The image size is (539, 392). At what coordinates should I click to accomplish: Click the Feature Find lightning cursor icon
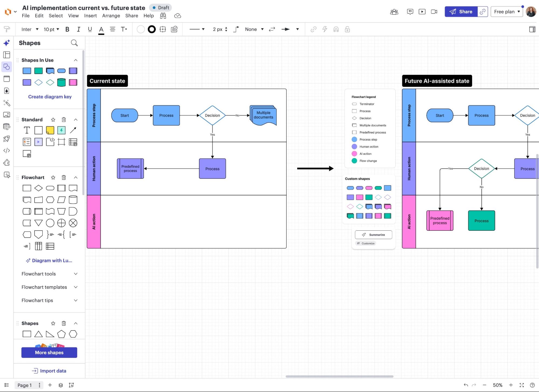6,175
